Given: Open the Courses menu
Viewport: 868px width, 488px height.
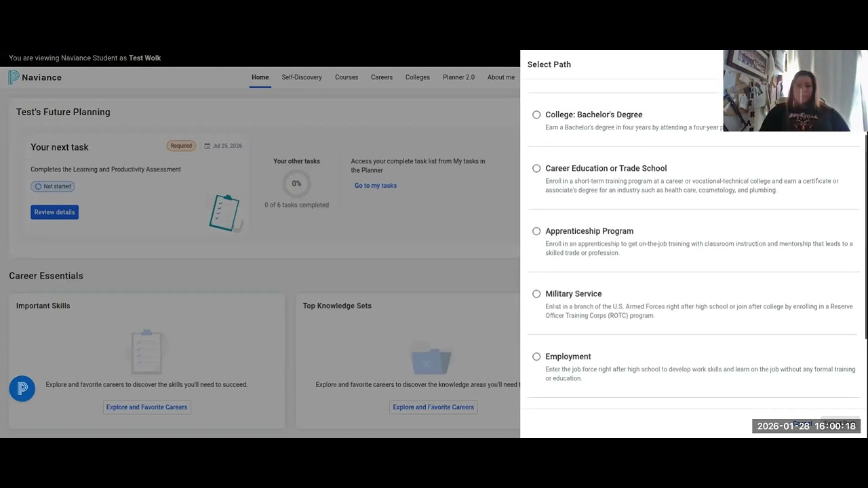Looking at the screenshot, I should coord(347,77).
